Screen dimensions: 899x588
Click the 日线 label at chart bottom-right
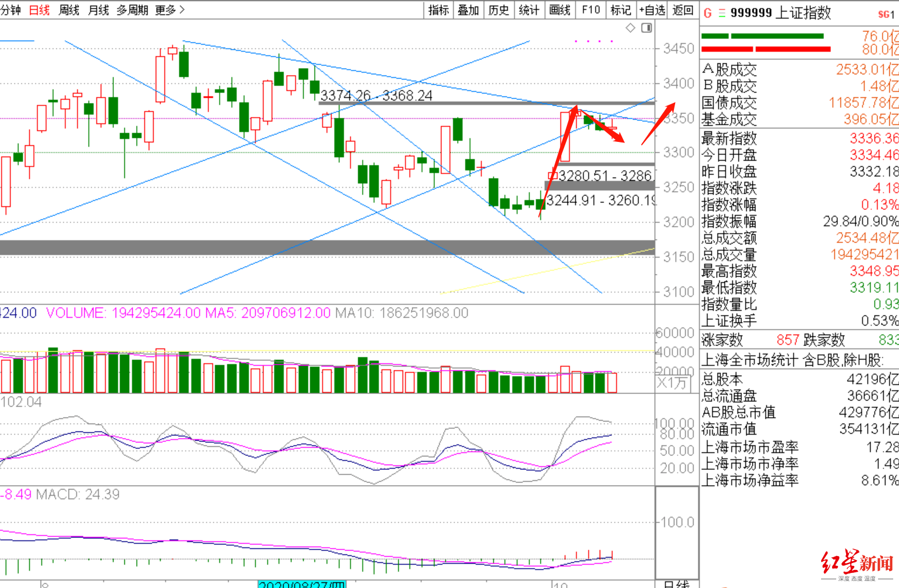[x=677, y=584]
